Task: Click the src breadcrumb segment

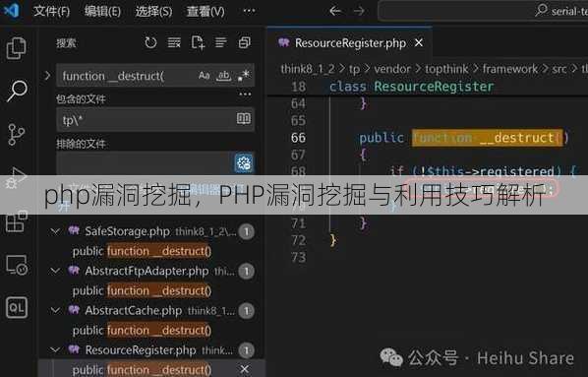Action: (x=559, y=69)
